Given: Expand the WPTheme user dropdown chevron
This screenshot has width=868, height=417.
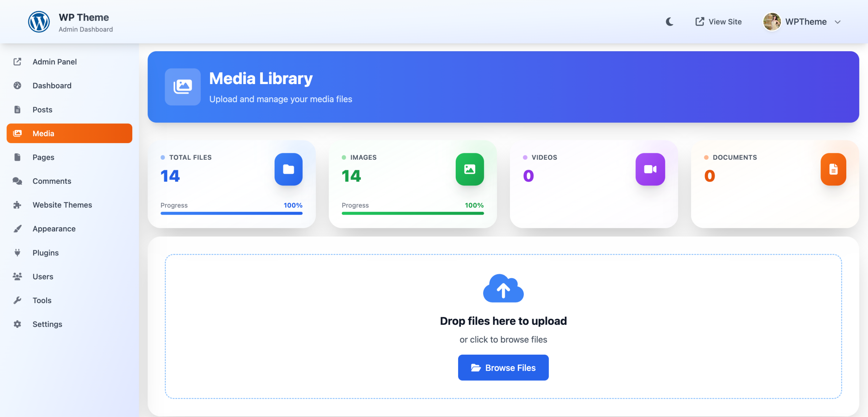Looking at the screenshot, I should coord(838,22).
